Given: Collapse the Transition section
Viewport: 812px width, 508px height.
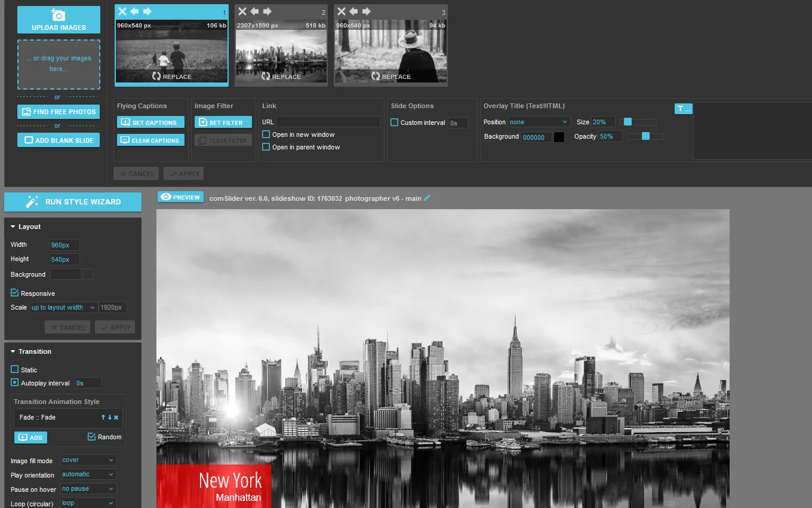Looking at the screenshot, I should (31, 352).
